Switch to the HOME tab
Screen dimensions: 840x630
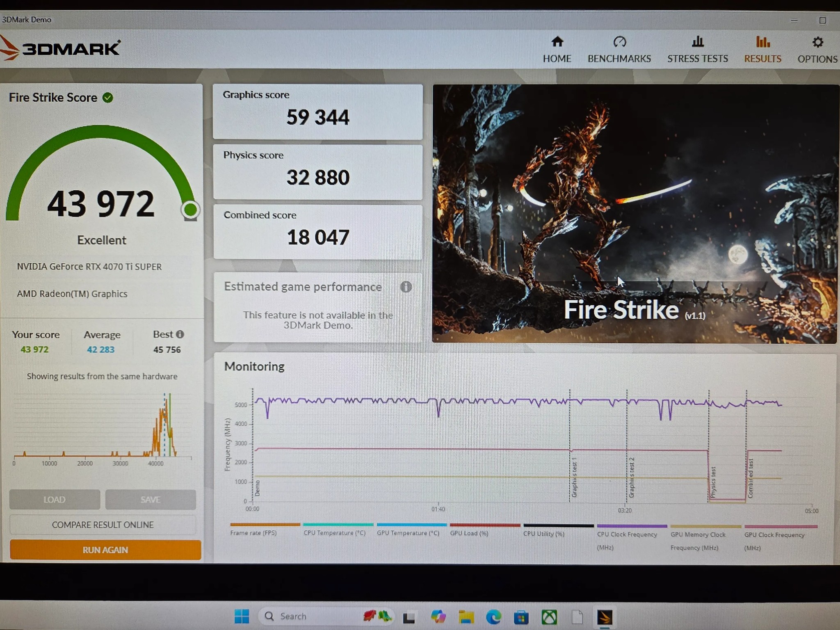tap(557, 48)
